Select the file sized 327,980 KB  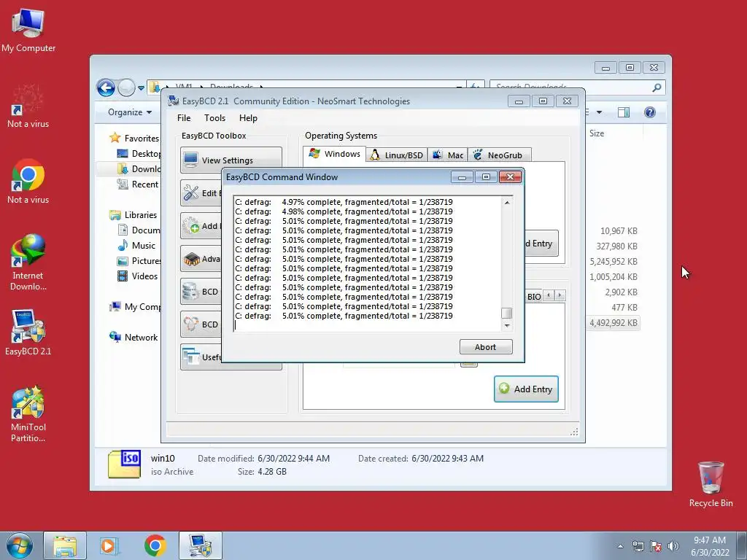tap(616, 246)
